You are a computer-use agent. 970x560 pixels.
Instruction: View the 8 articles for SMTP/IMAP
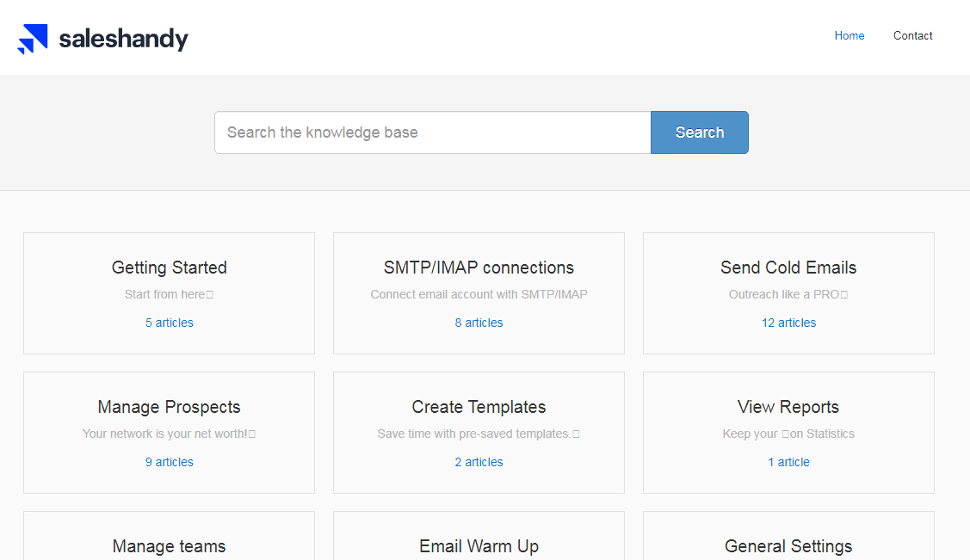coord(479,323)
